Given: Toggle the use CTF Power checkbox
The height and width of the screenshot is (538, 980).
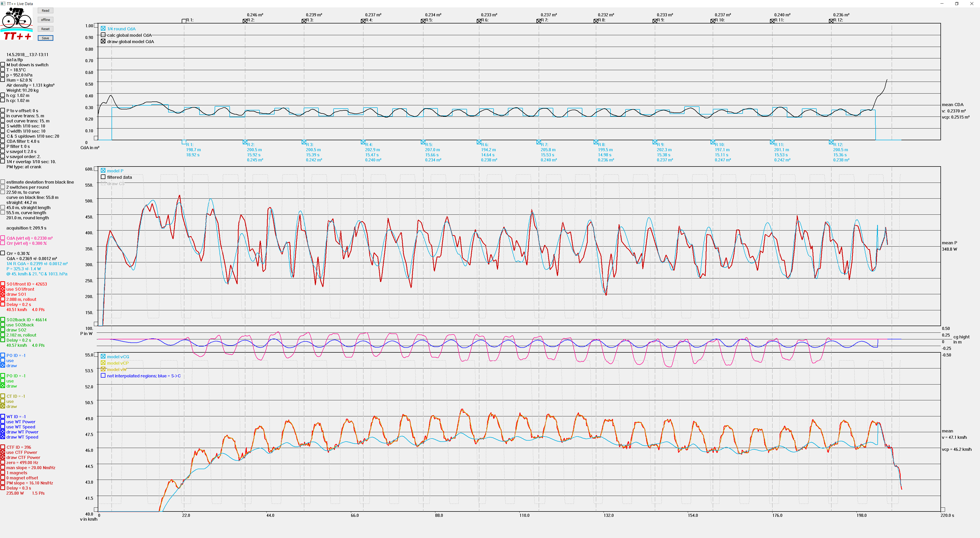Looking at the screenshot, I should tap(3, 452).
